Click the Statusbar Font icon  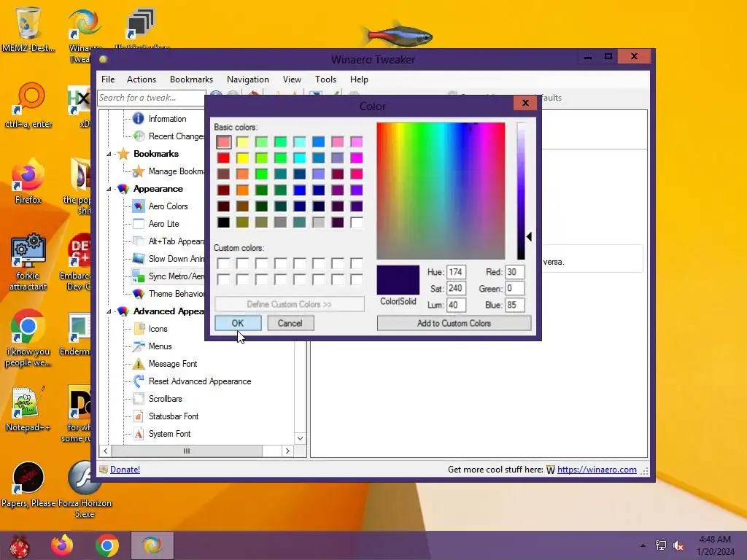pyautogui.click(x=138, y=416)
